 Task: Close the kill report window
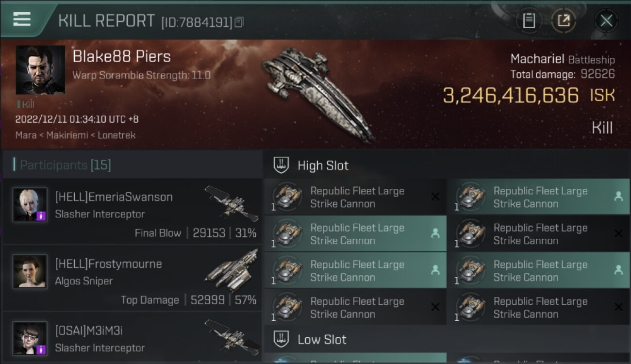click(606, 21)
